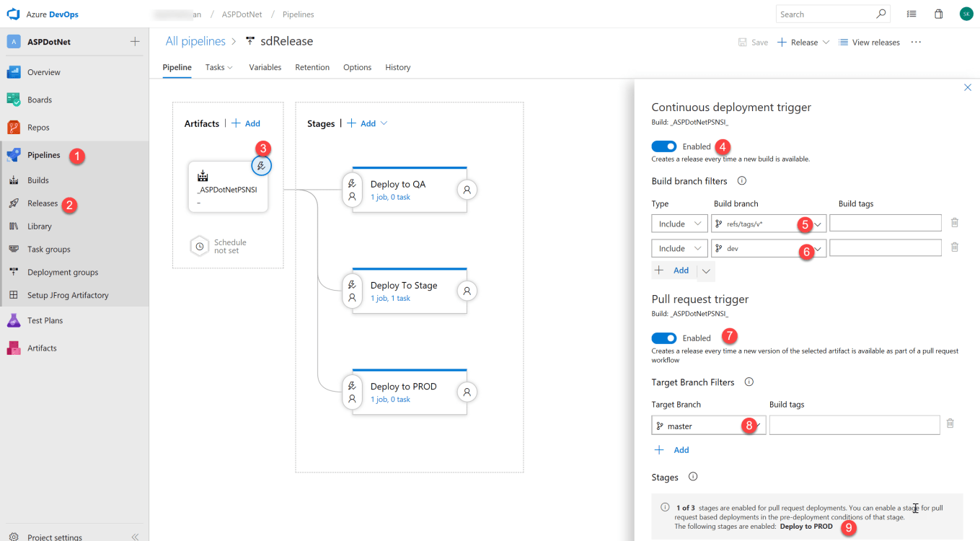Click the delete icon for refs/tags/v* filter

(x=954, y=224)
